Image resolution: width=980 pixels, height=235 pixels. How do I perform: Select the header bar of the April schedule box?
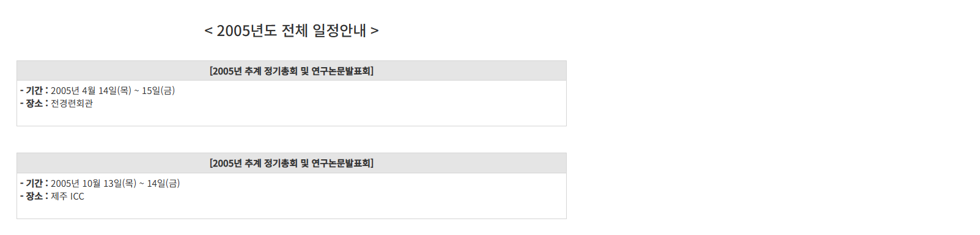click(292, 71)
